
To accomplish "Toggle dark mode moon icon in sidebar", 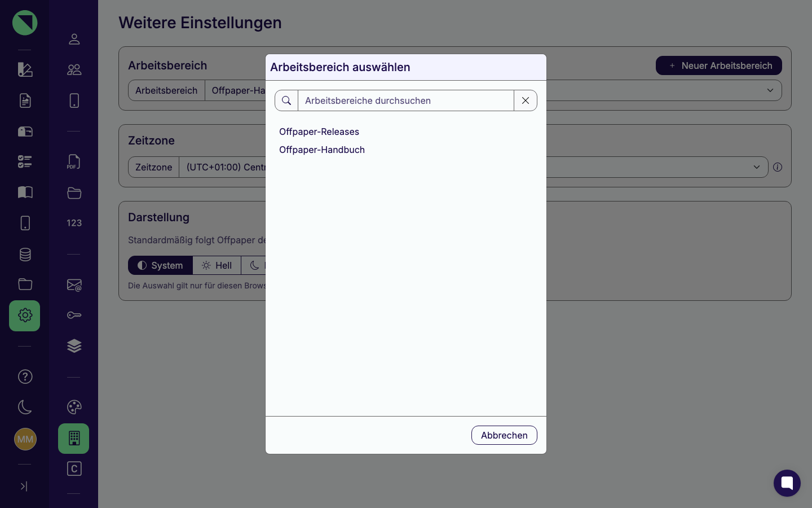I will [25, 407].
